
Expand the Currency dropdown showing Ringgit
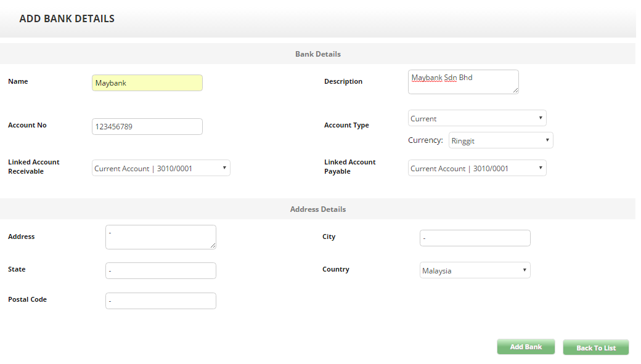pyautogui.click(x=500, y=140)
